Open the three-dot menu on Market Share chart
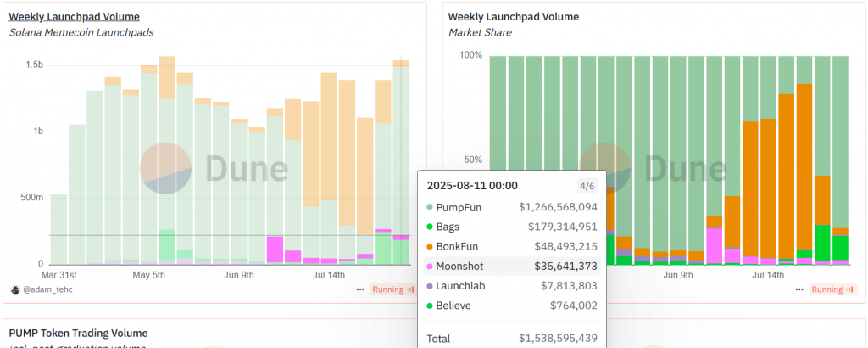The height and width of the screenshot is (348, 868). [798, 289]
